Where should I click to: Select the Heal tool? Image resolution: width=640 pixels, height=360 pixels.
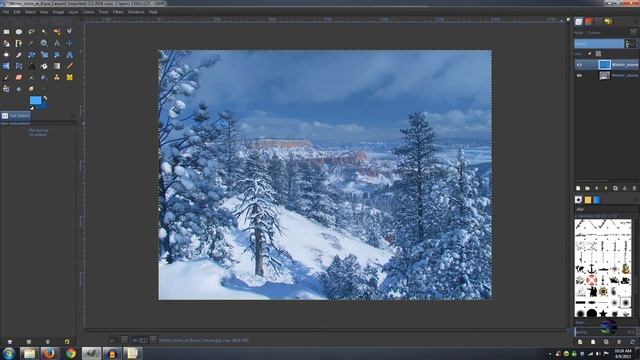[x=69, y=77]
